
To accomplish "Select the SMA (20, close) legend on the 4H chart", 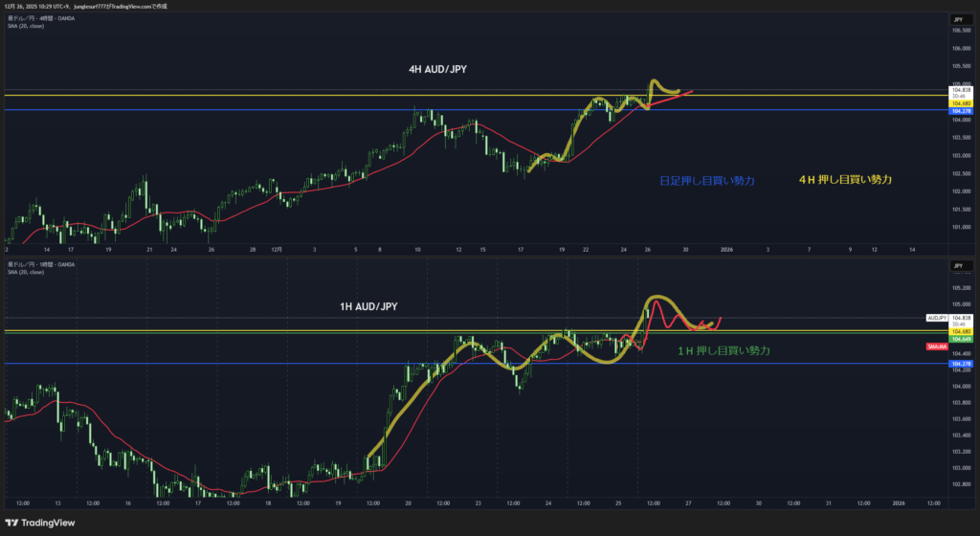I will pyautogui.click(x=25, y=26).
